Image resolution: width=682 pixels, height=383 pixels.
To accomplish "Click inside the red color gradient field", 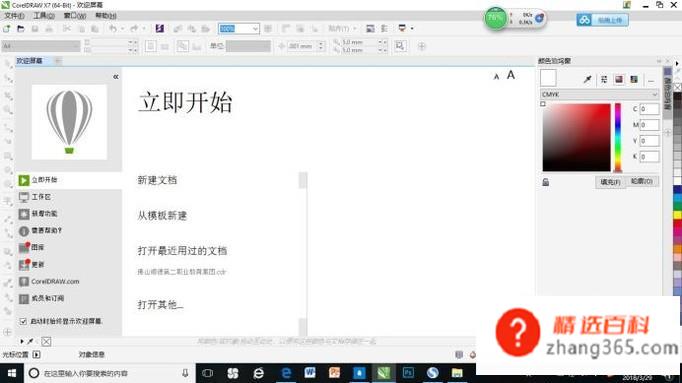I will pyautogui.click(x=576, y=137).
